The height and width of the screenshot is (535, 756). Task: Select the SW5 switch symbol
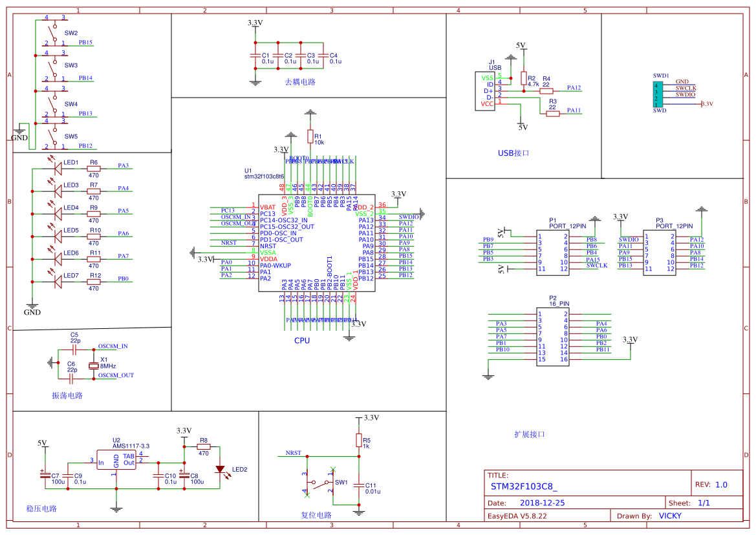[54, 135]
